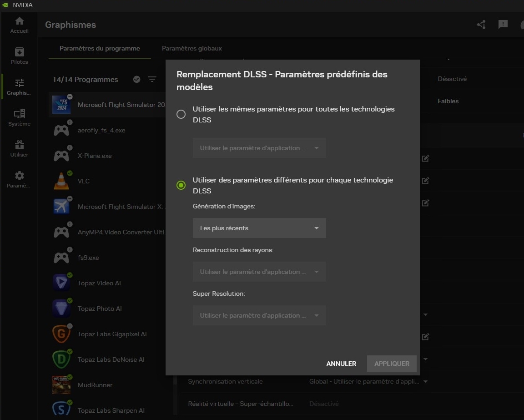Open the Paramètres gear section
This screenshot has width=524, height=420.
pyautogui.click(x=19, y=180)
